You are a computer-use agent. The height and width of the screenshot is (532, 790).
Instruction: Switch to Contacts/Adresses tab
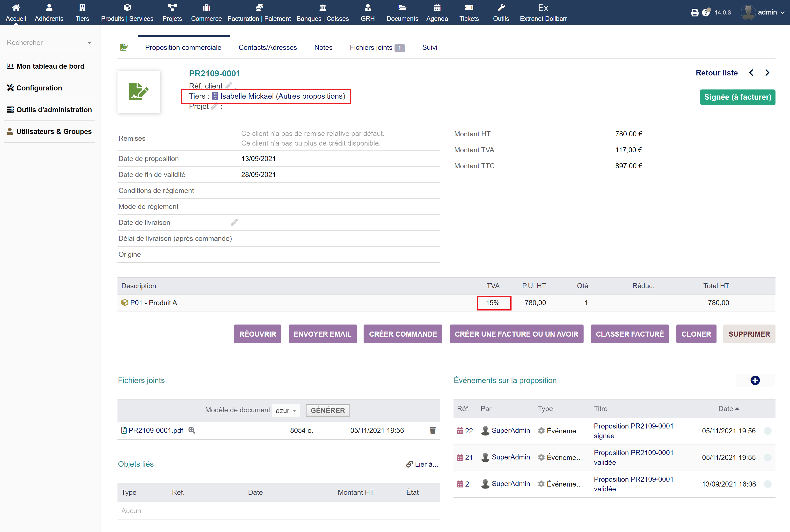pyautogui.click(x=268, y=47)
